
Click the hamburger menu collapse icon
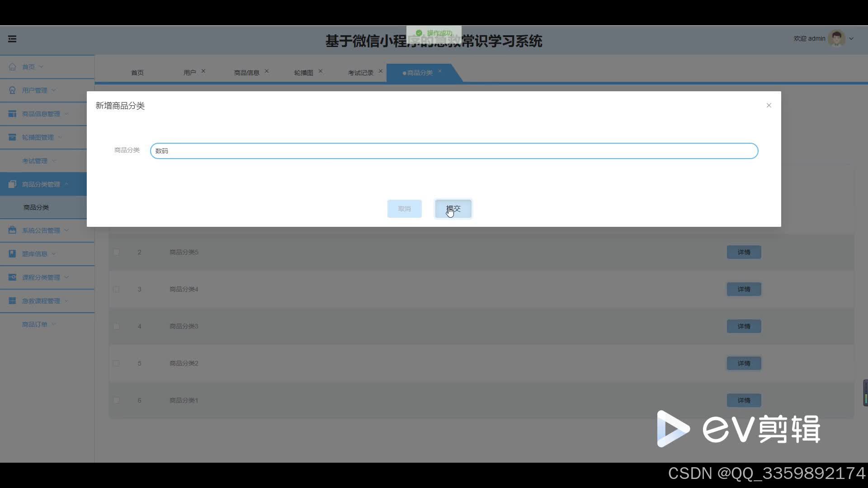click(12, 39)
